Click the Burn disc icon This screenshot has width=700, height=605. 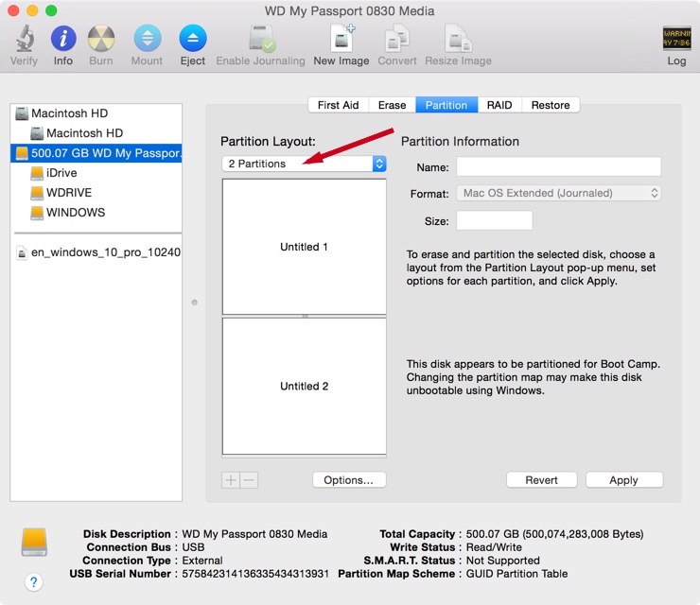coord(101,39)
